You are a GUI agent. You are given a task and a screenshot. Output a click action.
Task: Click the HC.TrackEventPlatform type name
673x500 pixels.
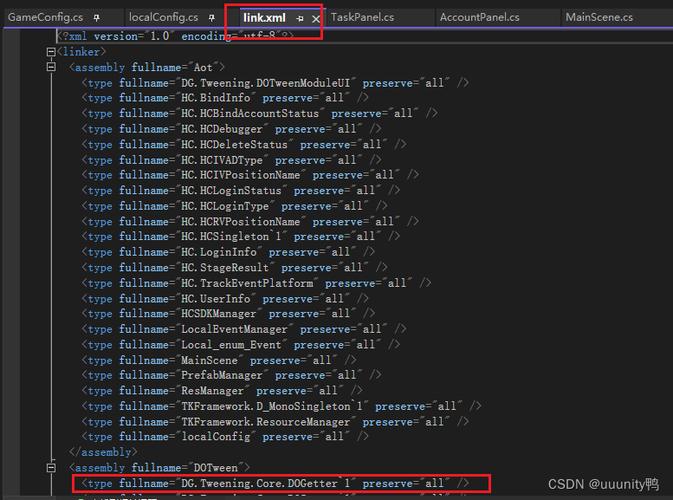[x=247, y=283]
